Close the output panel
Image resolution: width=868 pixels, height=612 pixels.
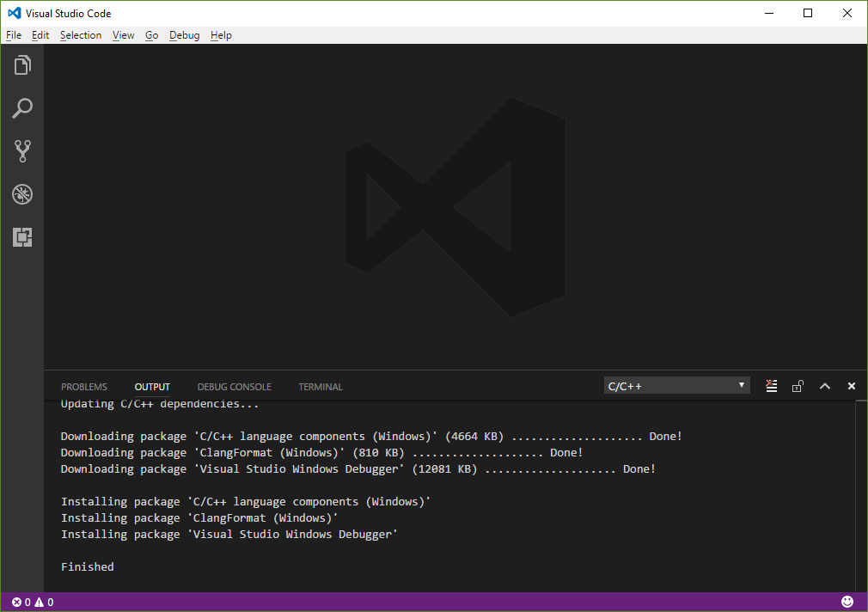(852, 386)
